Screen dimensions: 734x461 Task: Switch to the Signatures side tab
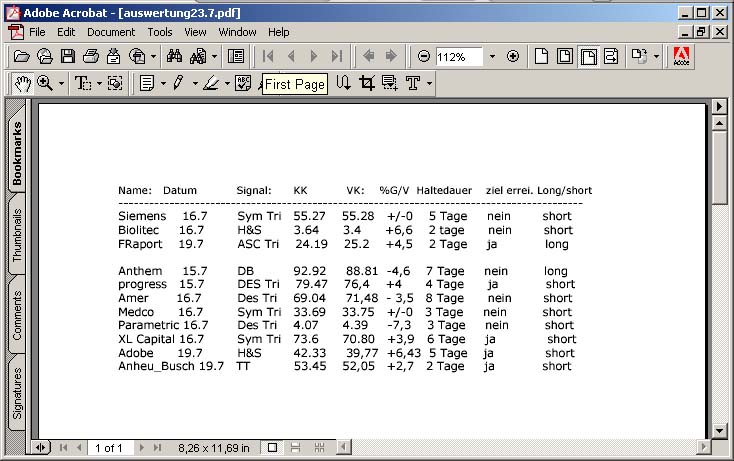point(17,393)
